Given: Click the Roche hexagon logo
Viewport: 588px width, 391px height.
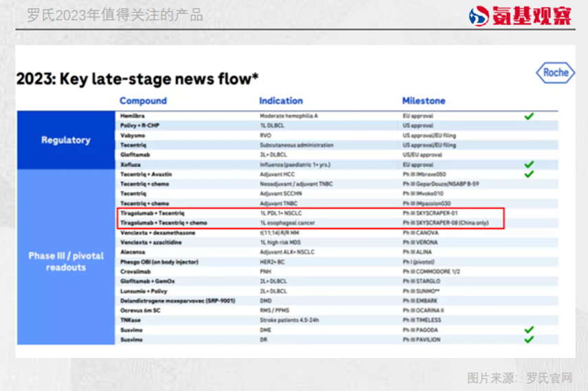Looking at the screenshot, I should [555, 73].
